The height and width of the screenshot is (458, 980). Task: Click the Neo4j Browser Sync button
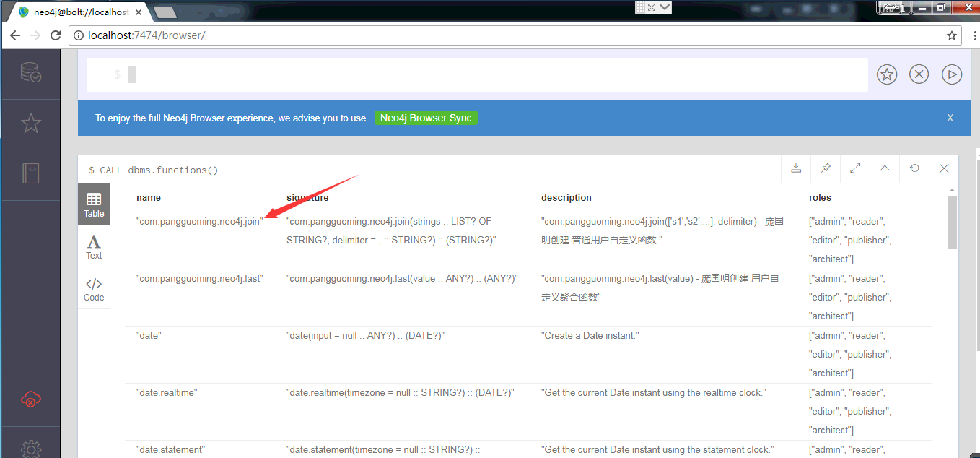tap(426, 118)
